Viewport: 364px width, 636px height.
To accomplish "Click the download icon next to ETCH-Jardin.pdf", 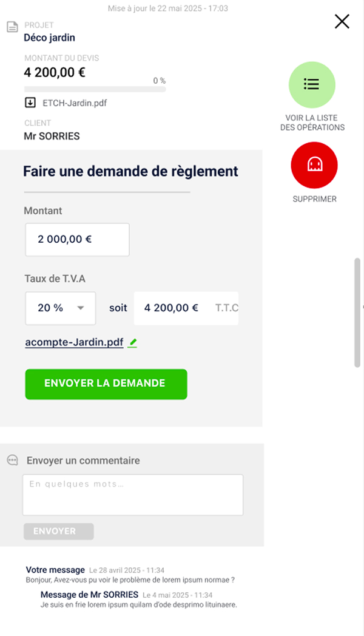I will point(30,103).
